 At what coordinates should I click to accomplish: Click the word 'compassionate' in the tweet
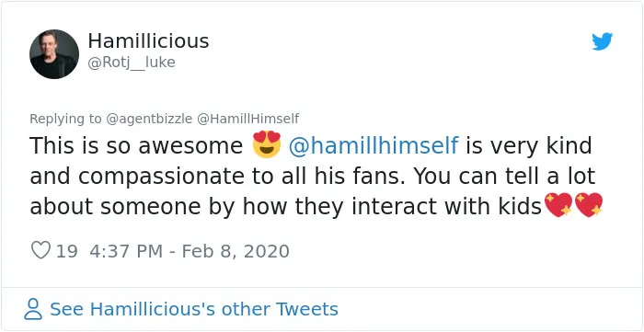(x=161, y=177)
